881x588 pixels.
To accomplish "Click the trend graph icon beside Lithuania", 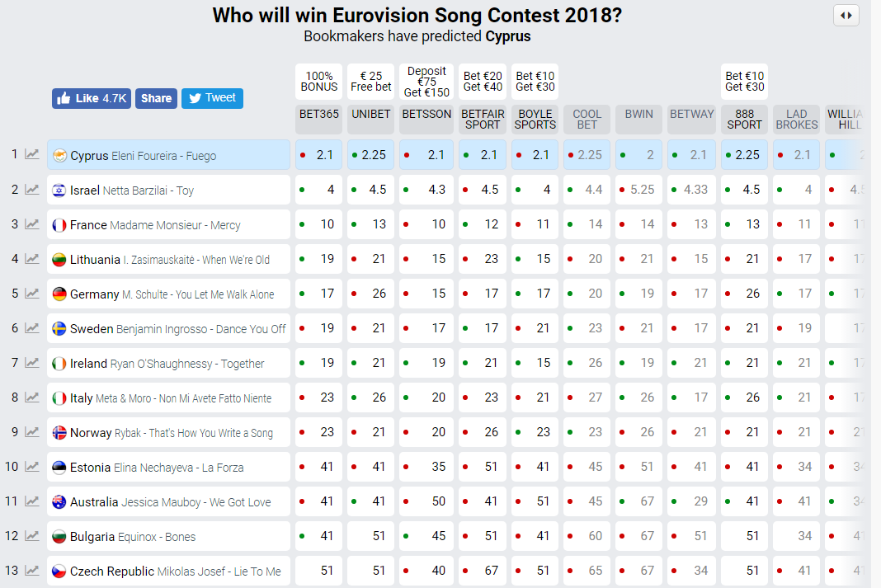I will (32, 259).
